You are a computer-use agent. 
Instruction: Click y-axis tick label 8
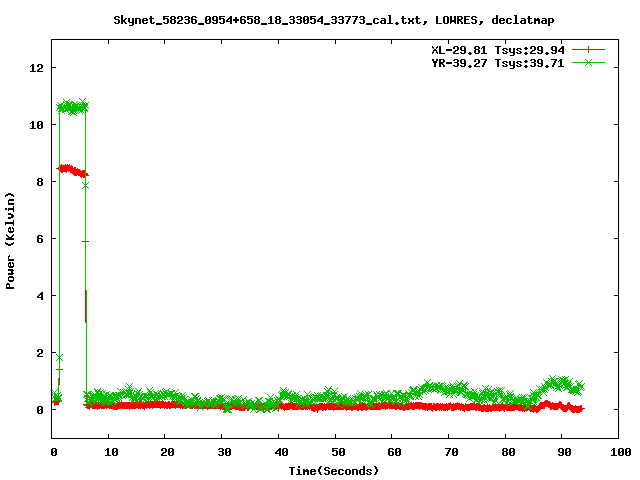click(40, 182)
